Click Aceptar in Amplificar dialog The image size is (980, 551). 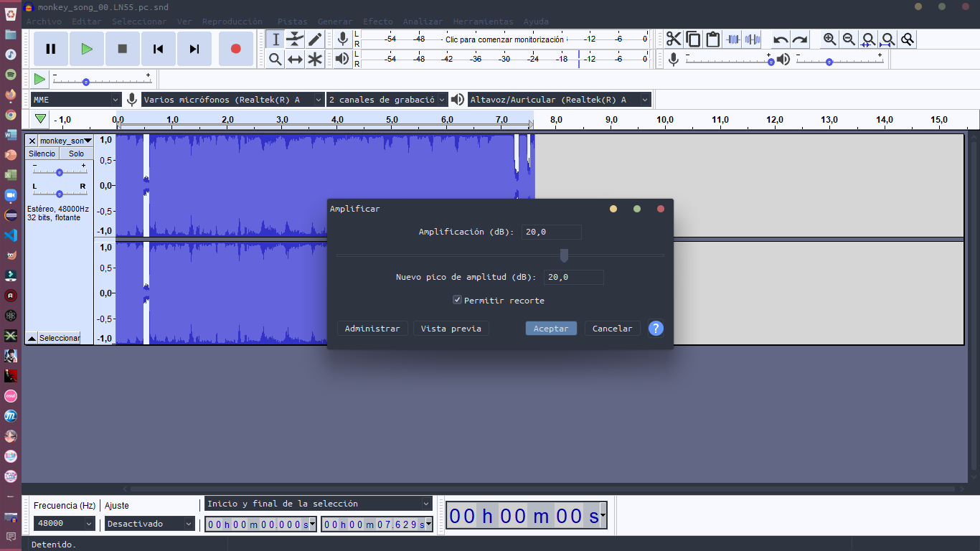coord(551,329)
